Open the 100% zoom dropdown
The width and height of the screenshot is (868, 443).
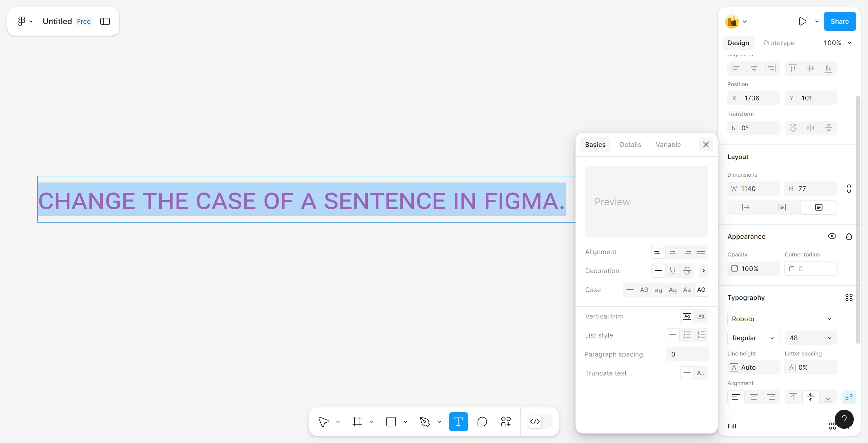pyautogui.click(x=837, y=43)
